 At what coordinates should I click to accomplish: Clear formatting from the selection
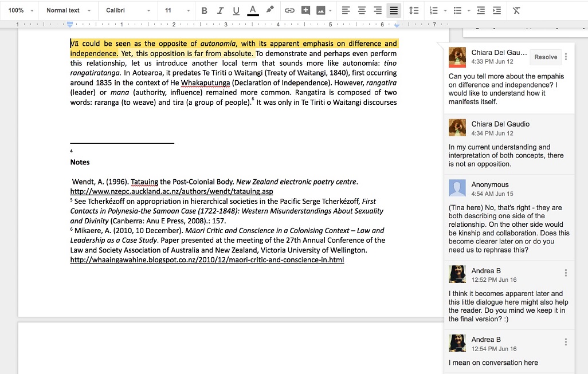(x=516, y=10)
